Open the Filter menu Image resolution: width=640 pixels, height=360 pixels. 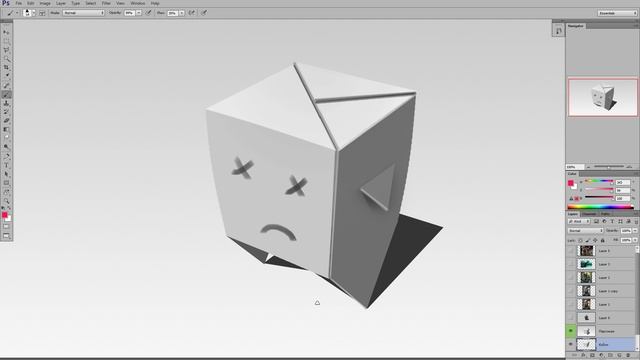[106, 3]
